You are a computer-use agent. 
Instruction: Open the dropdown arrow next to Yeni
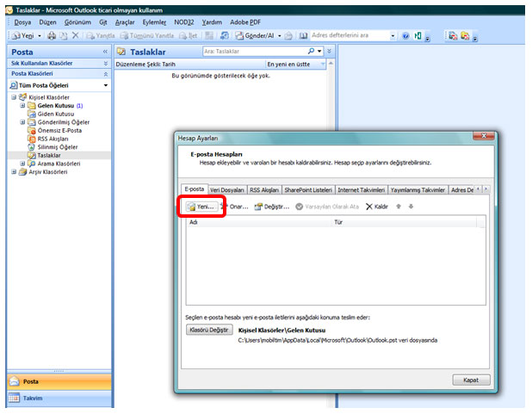coord(40,35)
